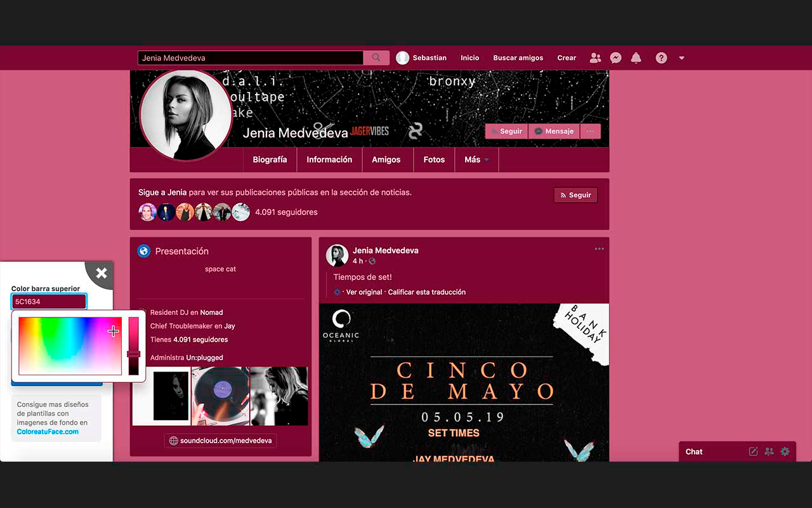This screenshot has width=812, height=508.
Task: Open the Información tab
Action: pos(329,160)
